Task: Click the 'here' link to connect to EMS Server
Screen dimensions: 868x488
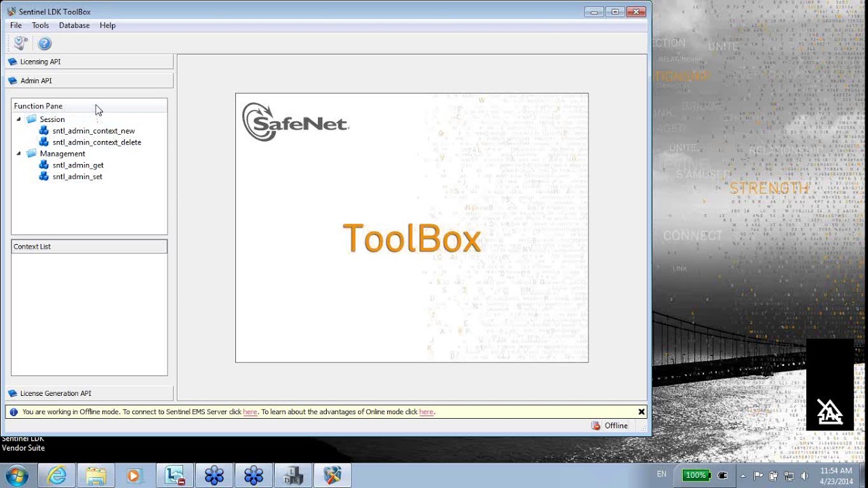Action: point(250,412)
